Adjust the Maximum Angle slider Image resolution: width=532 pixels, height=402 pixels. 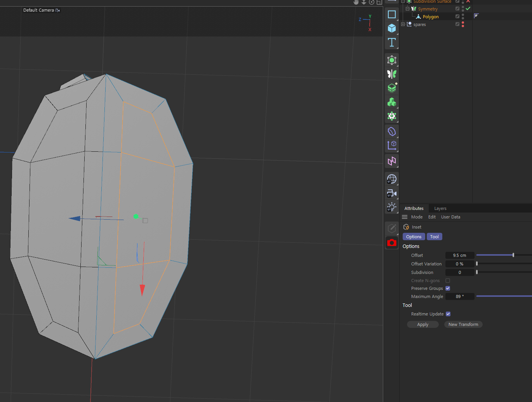504,296
